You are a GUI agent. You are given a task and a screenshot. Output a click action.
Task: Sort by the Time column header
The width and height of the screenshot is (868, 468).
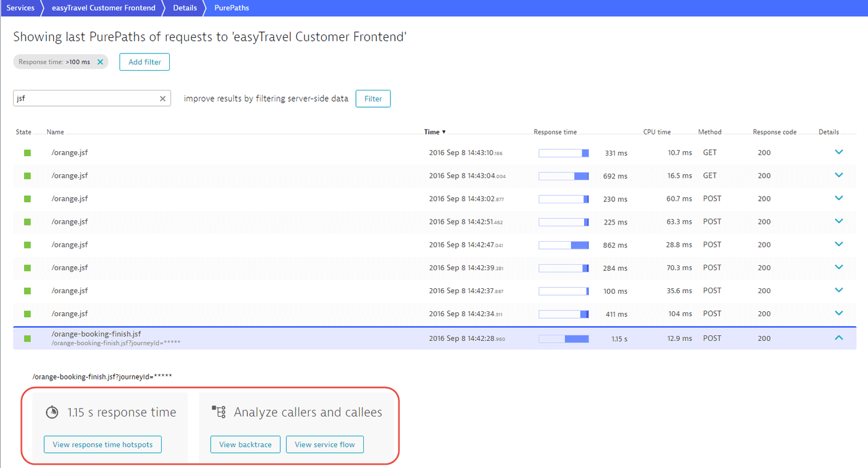pyautogui.click(x=435, y=132)
